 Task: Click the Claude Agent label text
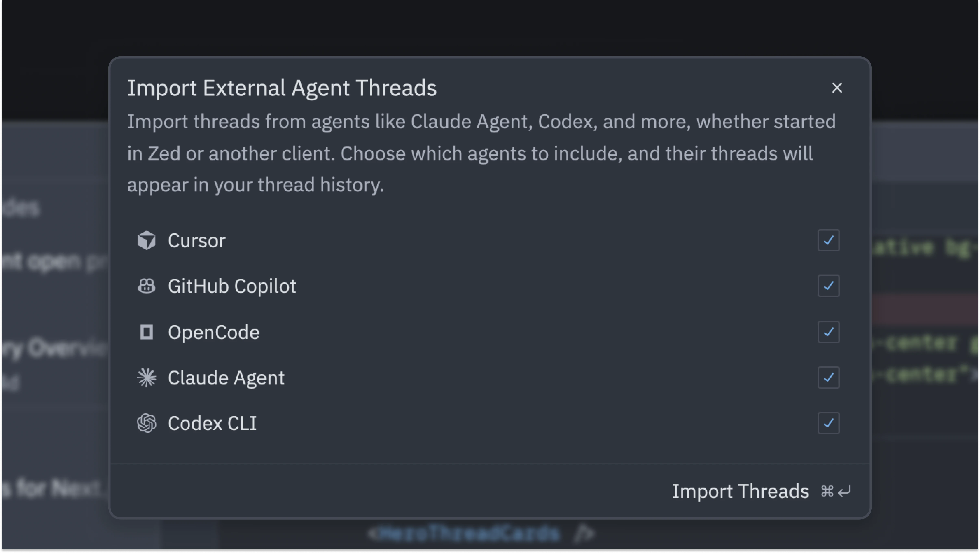226,378
